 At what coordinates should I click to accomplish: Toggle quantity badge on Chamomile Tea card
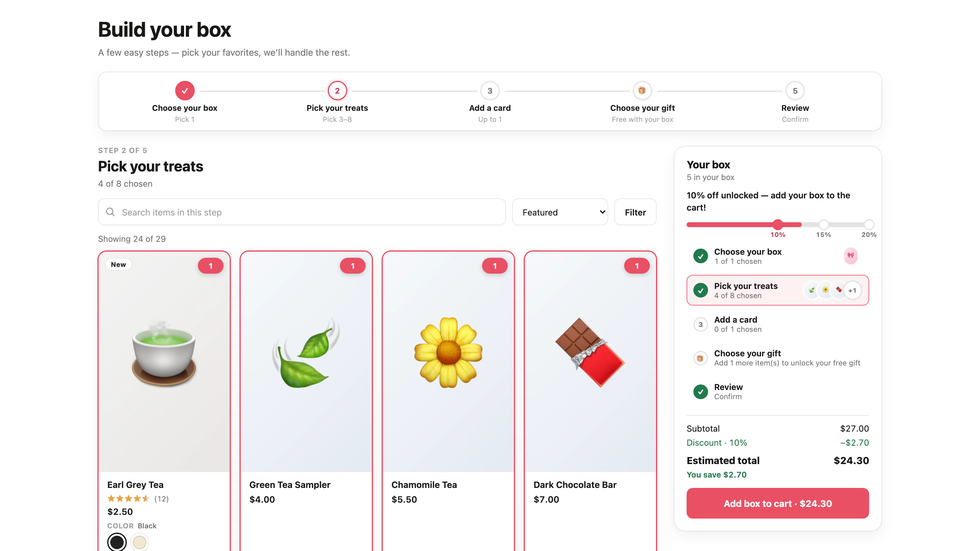pyautogui.click(x=495, y=266)
